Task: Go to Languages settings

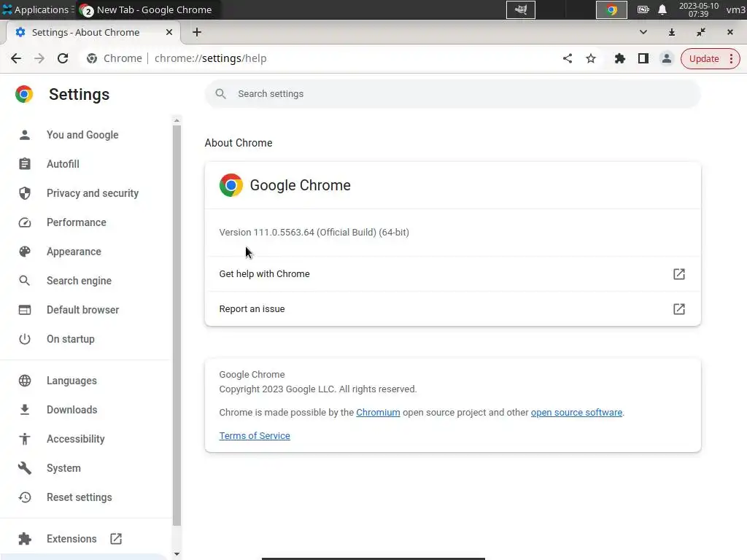Action: [71, 381]
